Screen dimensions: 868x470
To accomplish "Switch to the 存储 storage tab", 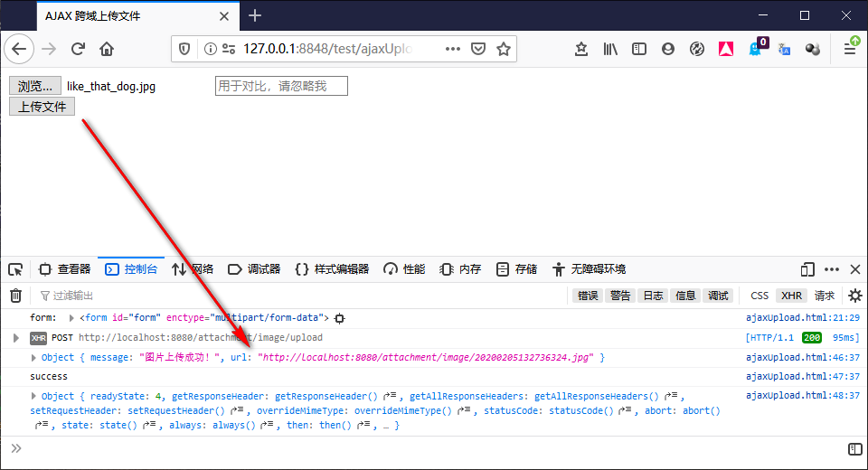I will [x=516, y=269].
